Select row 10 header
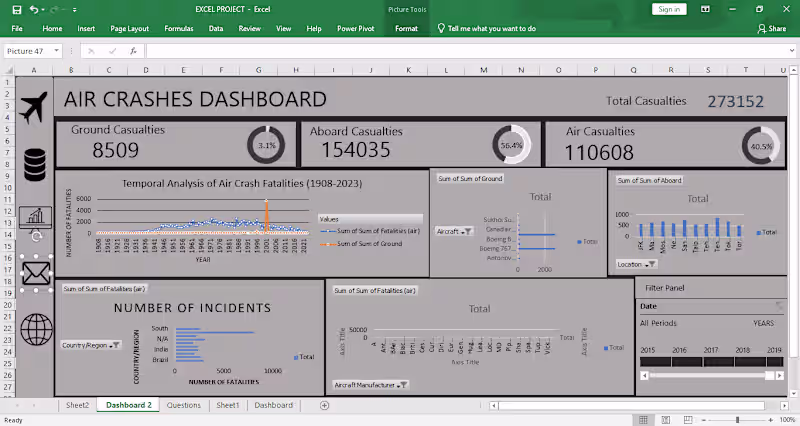 point(8,188)
